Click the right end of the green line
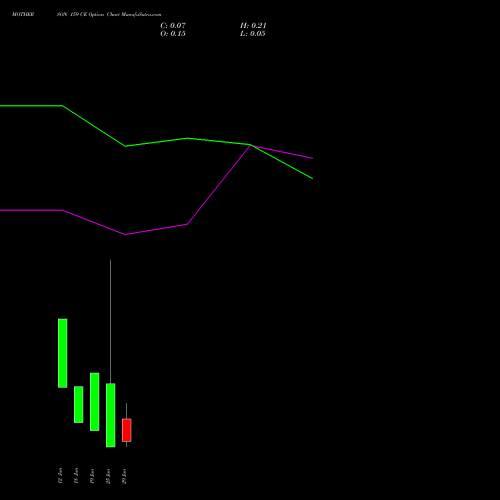500x500 pixels. 312,179
